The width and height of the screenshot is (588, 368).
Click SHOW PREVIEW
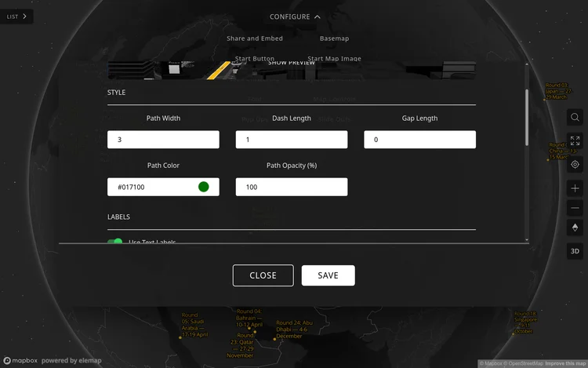[x=292, y=63]
